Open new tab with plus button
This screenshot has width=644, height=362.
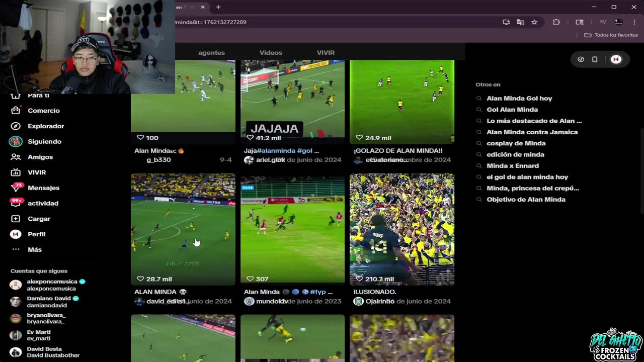(218, 7)
